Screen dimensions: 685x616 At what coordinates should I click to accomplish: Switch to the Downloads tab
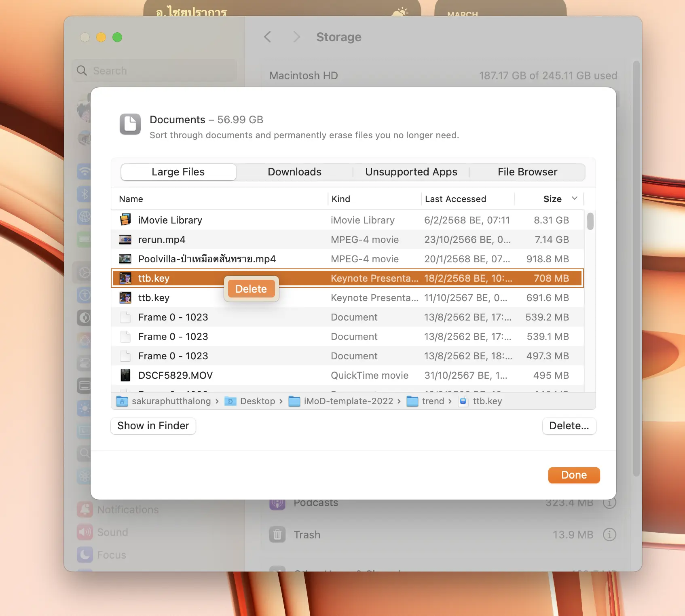tap(294, 172)
